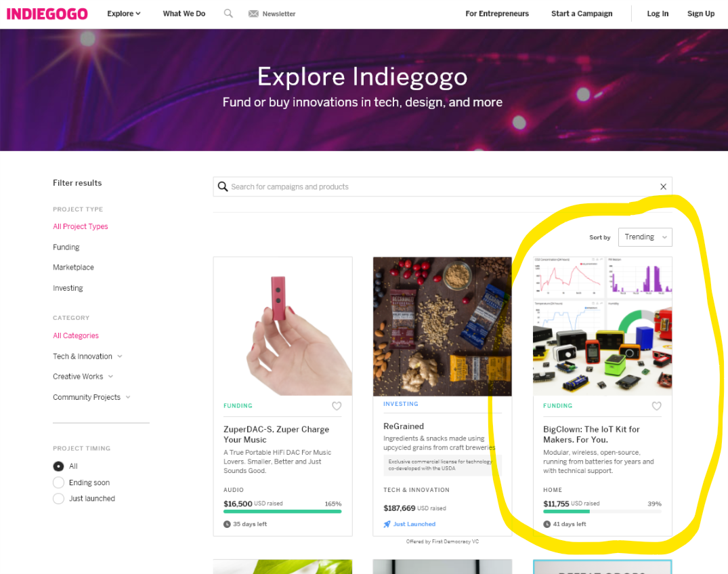The height and width of the screenshot is (574, 728).
Task: Favorite ZuperDAC-S with heart icon
Action: (x=337, y=406)
